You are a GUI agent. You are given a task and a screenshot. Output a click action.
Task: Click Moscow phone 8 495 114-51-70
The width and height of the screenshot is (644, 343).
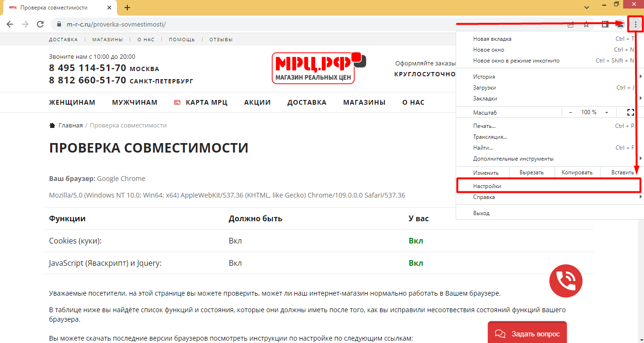coord(88,68)
